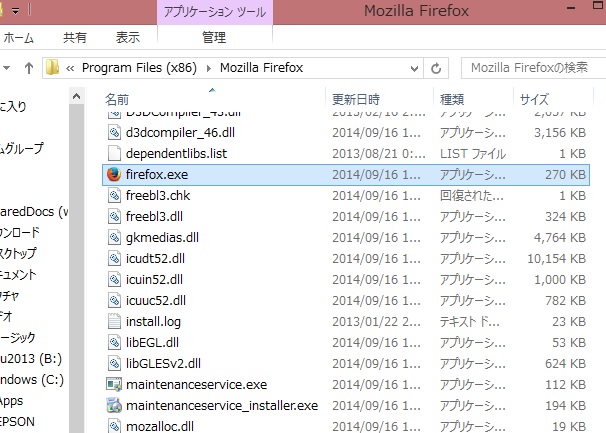Select the file name gkmedias.dll
606x433 pixels.
[x=162, y=237]
